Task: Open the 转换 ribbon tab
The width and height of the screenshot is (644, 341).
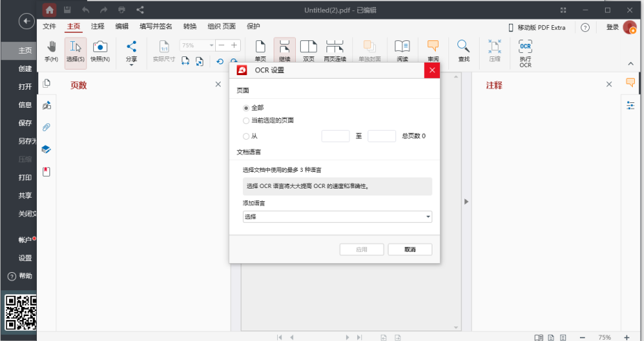Action: 190,26
